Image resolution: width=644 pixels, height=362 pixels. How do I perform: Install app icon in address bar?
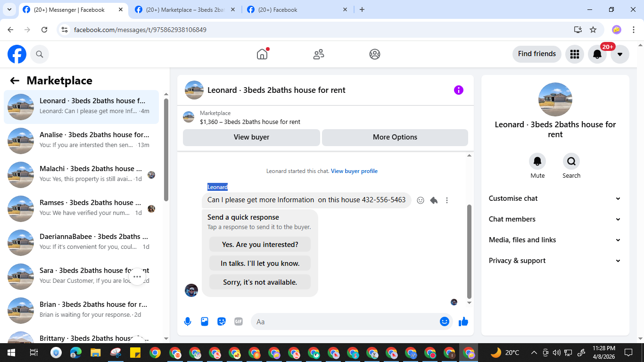[578, 30]
